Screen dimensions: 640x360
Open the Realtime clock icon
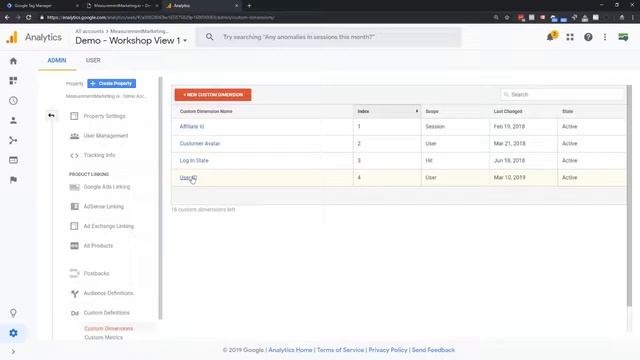click(x=13, y=100)
